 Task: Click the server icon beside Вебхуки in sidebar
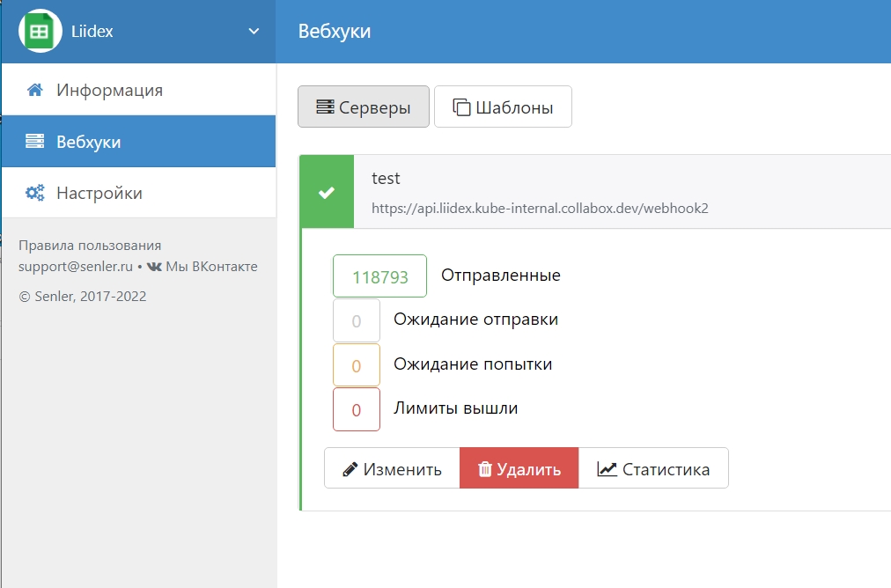click(35, 142)
